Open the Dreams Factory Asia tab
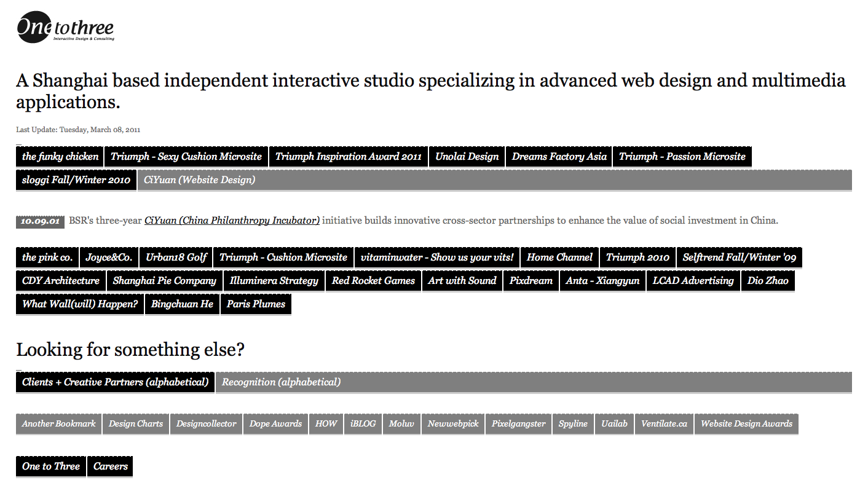Image resolution: width=868 pixels, height=488 pixels. [x=559, y=156]
